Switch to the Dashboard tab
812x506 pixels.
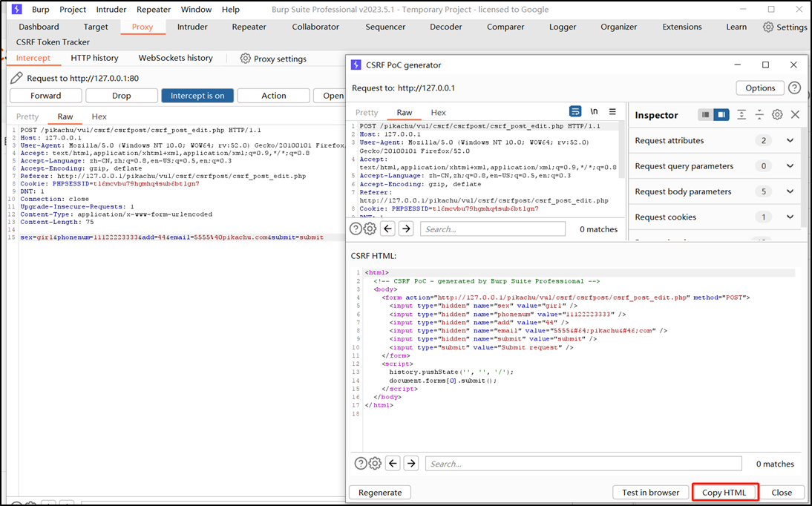coord(39,27)
